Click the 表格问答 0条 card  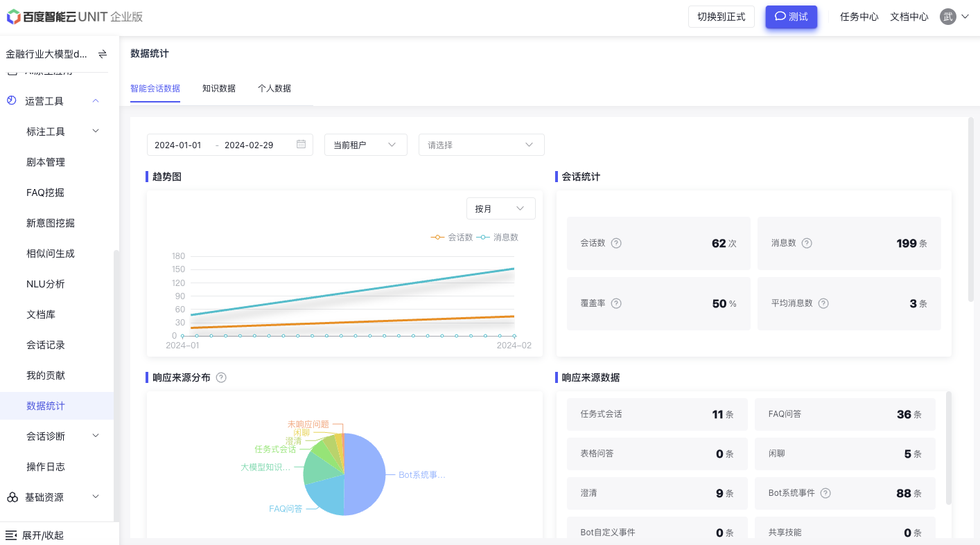point(657,454)
